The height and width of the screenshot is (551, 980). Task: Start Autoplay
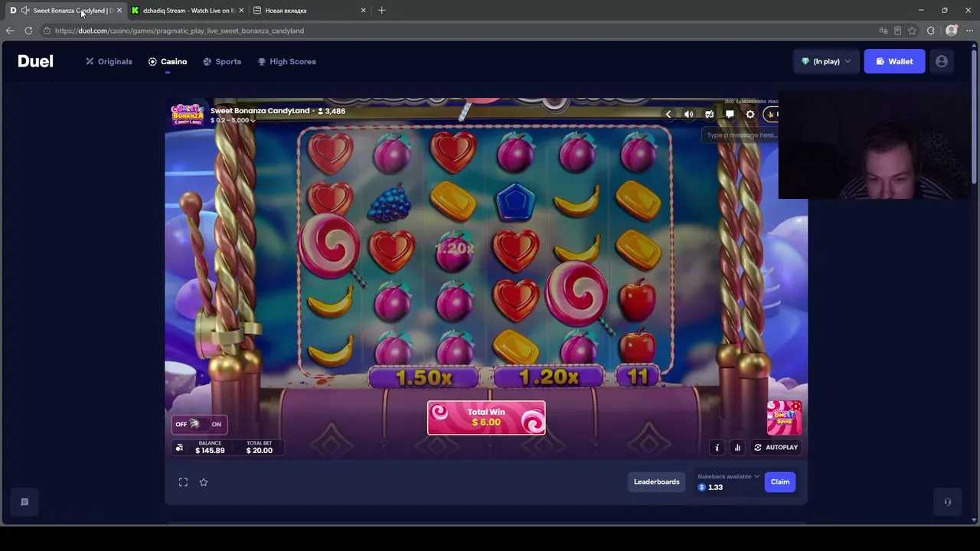click(x=776, y=448)
